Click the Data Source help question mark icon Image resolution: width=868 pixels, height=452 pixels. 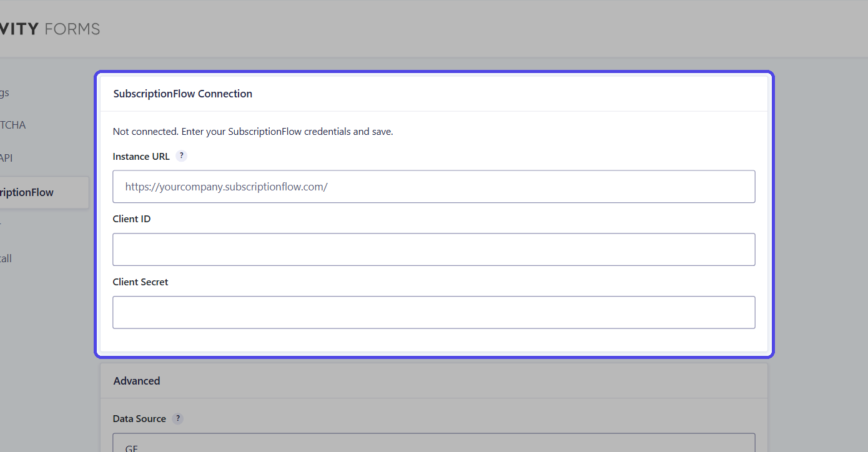point(178,418)
